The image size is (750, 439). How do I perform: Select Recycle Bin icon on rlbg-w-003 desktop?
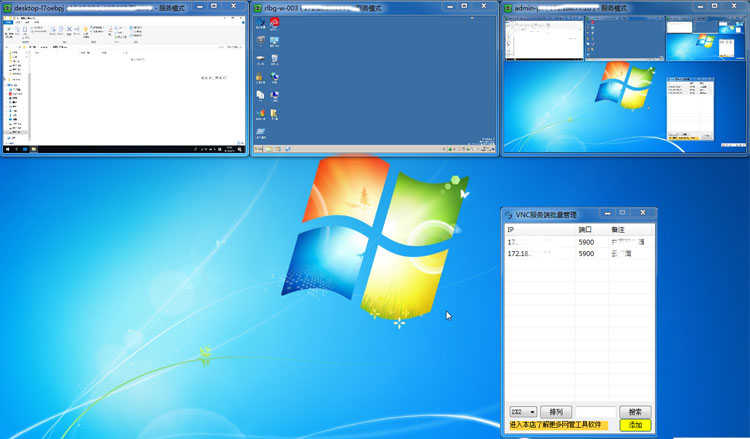(275, 60)
